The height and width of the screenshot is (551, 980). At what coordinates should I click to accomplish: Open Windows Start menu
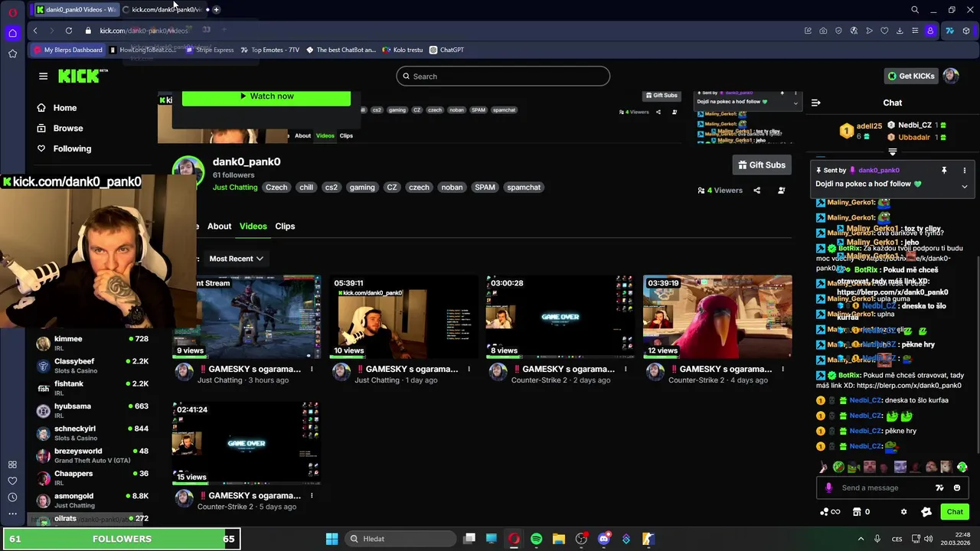pyautogui.click(x=332, y=539)
